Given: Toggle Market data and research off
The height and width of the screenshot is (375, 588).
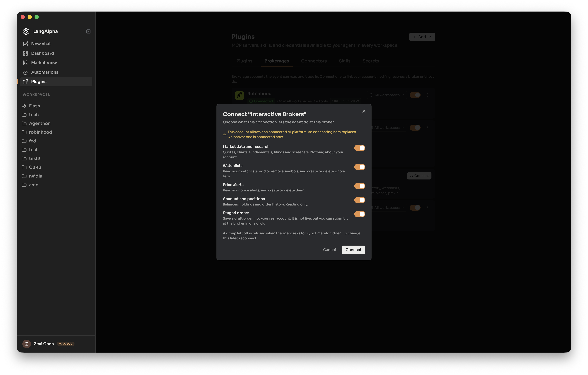Looking at the screenshot, I should point(359,148).
